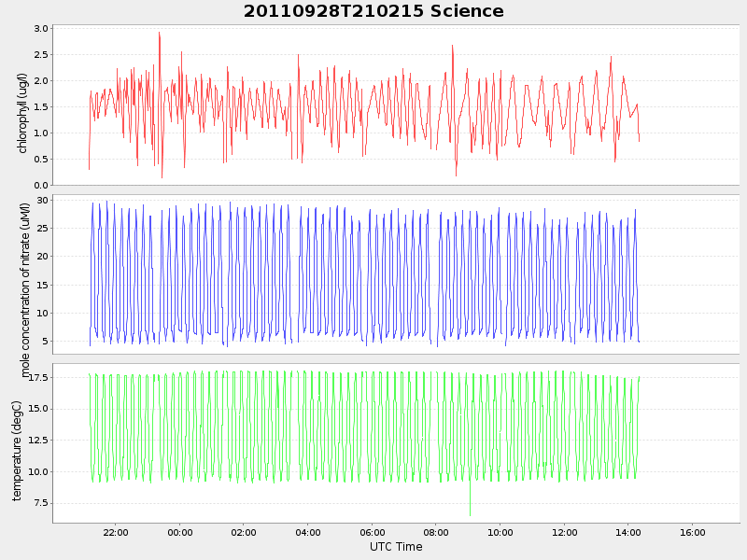Click the 7.5 temperature axis value

(x=41, y=503)
